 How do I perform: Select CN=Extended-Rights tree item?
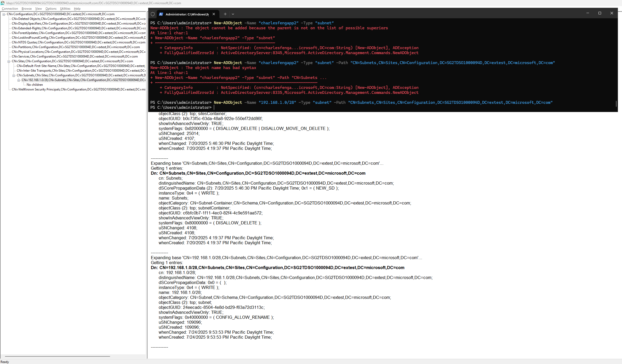(x=78, y=28)
